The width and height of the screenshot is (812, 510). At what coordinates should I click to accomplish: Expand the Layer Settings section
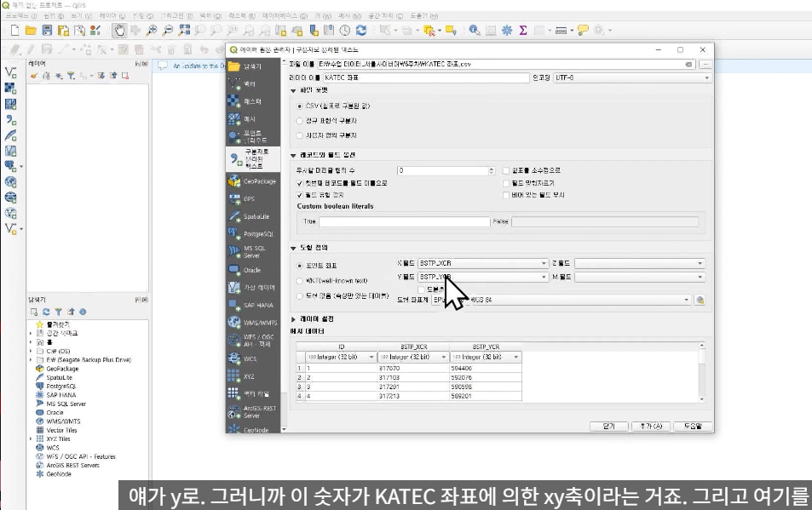(293, 319)
